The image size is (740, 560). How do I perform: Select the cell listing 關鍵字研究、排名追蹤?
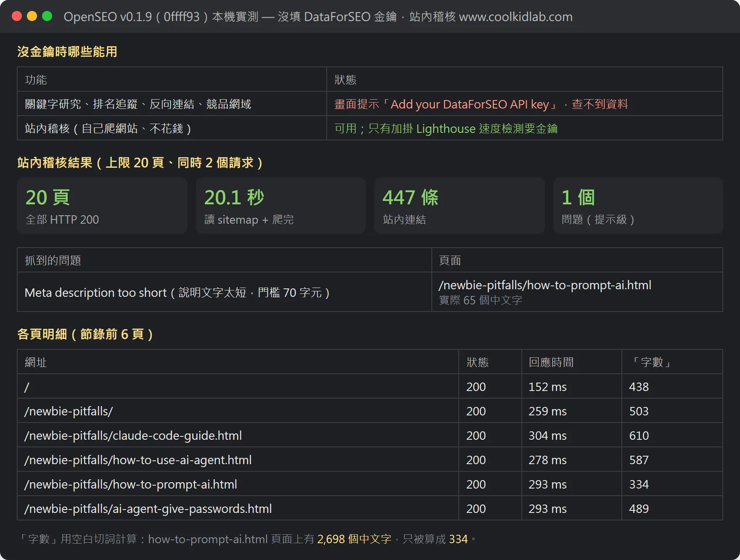point(172,104)
